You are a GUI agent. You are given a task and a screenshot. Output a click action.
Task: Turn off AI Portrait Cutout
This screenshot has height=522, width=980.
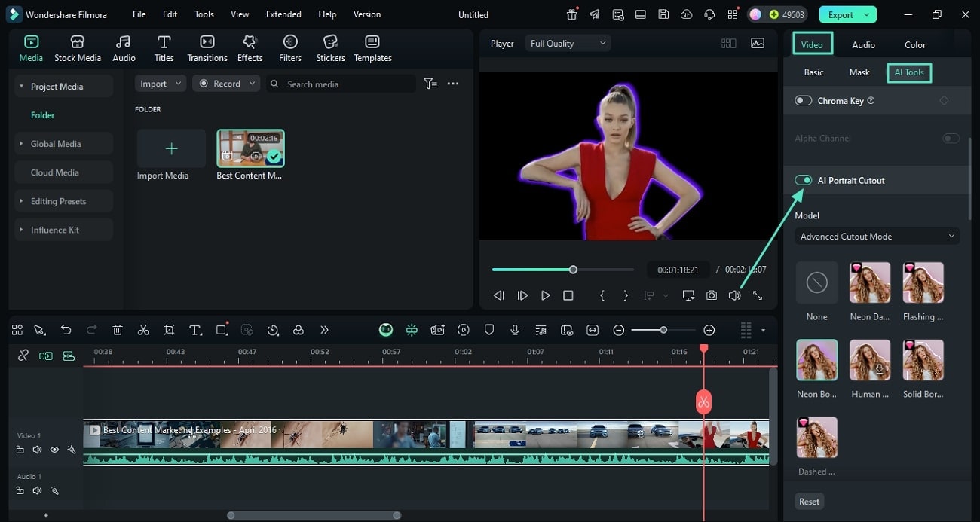pos(804,180)
